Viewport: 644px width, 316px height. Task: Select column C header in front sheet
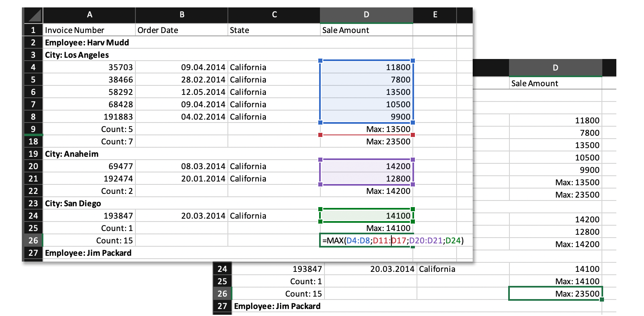pos(274,15)
